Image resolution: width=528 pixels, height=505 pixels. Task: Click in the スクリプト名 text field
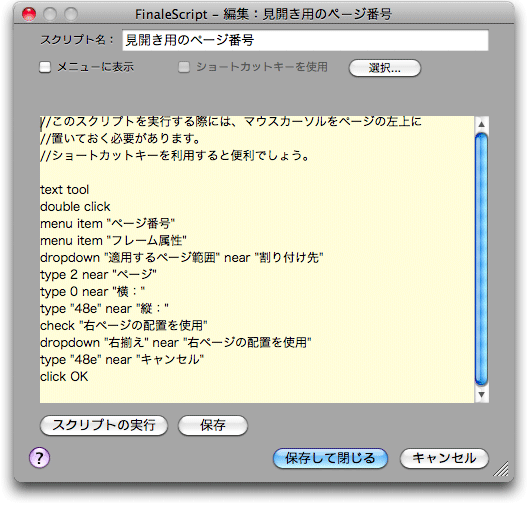[x=305, y=40]
